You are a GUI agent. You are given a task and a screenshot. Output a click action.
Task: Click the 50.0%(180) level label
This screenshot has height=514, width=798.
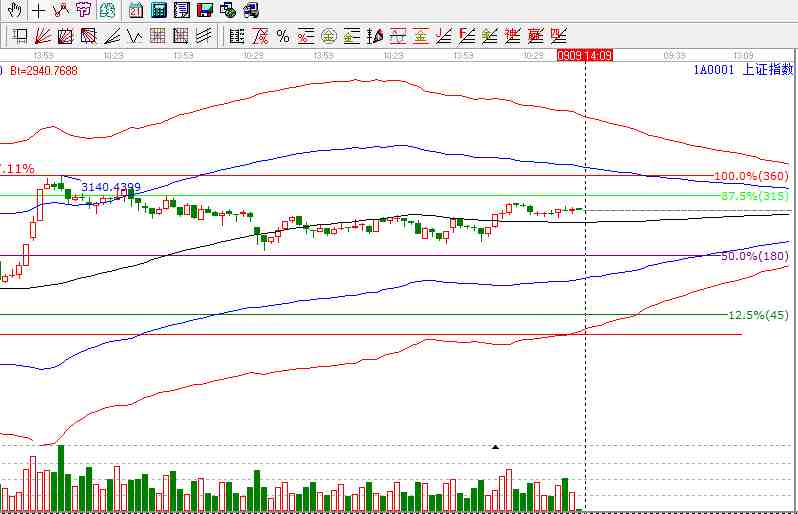tap(755, 256)
